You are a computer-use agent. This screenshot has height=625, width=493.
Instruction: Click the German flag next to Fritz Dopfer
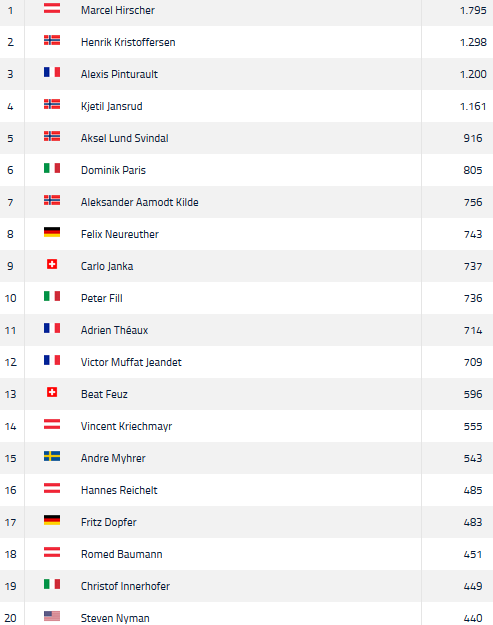coord(52,520)
